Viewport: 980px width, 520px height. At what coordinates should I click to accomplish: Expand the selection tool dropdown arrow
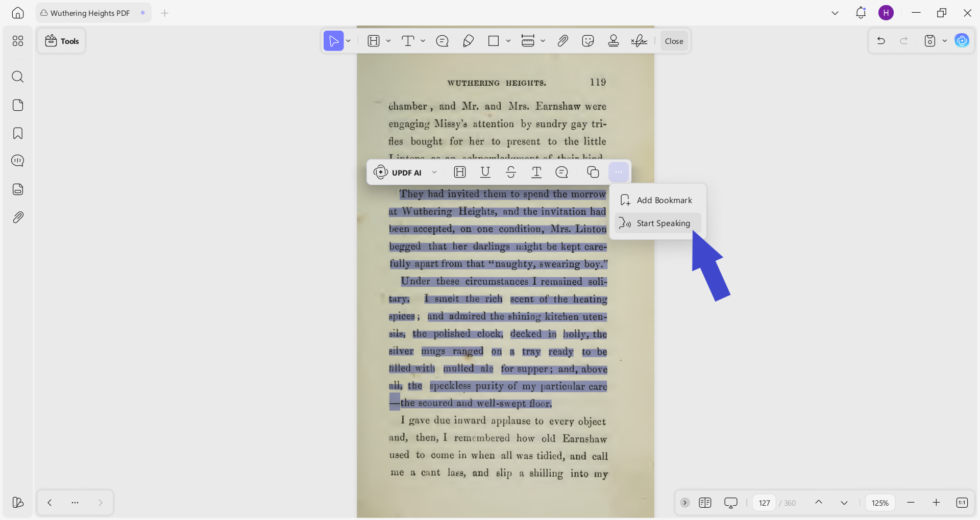click(x=349, y=41)
